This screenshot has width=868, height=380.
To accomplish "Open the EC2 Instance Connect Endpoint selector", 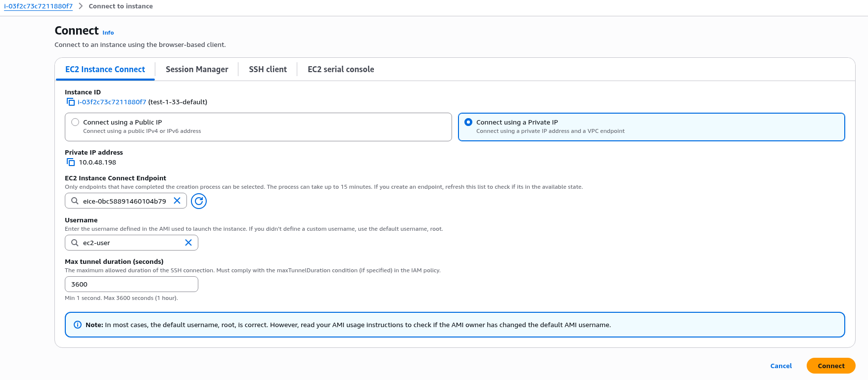I will pyautogui.click(x=126, y=201).
